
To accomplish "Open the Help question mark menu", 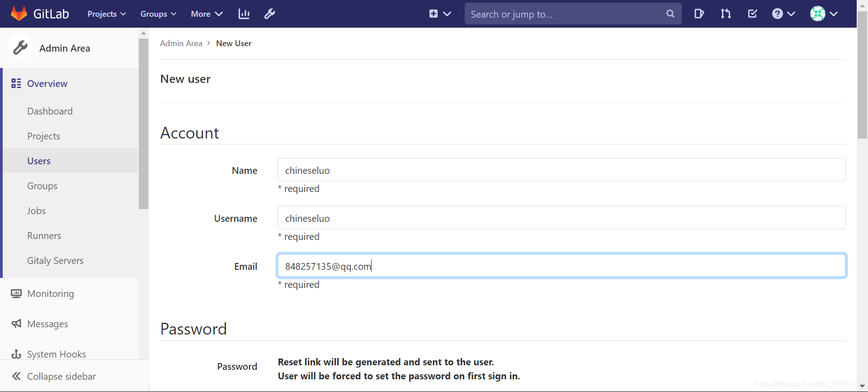I will pos(783,14).
